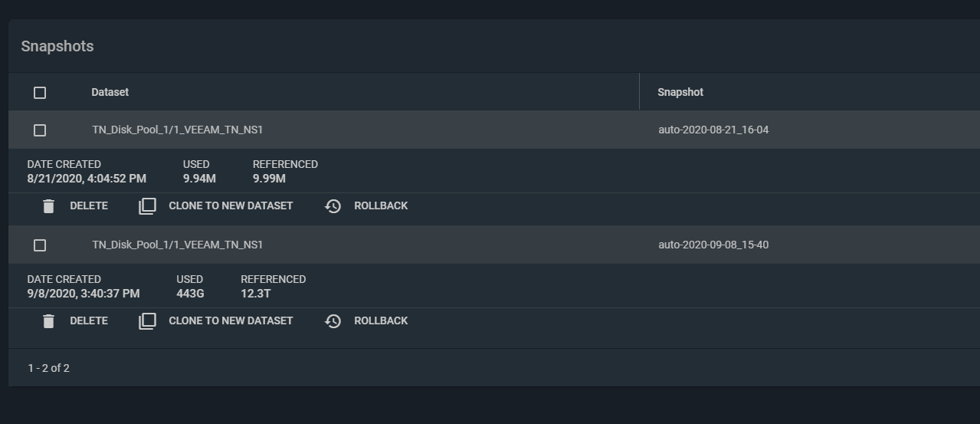
Task: Toggle select-all checkbox in table header
Action: (x=40, y=93)
